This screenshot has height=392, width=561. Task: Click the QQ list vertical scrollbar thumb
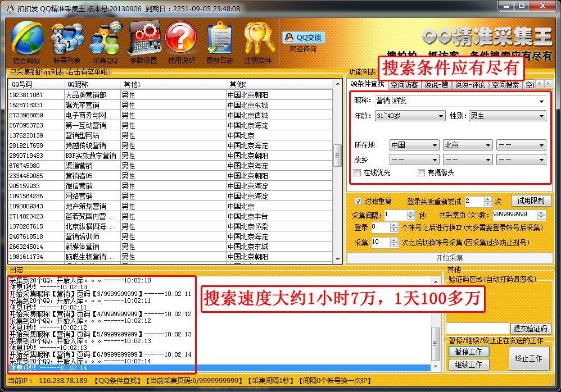pyautogui.click(x=337, y=153)
